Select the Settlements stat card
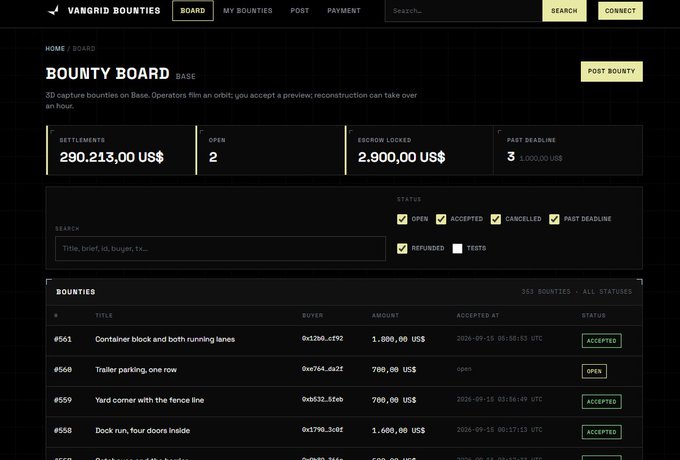 (121, 150)
